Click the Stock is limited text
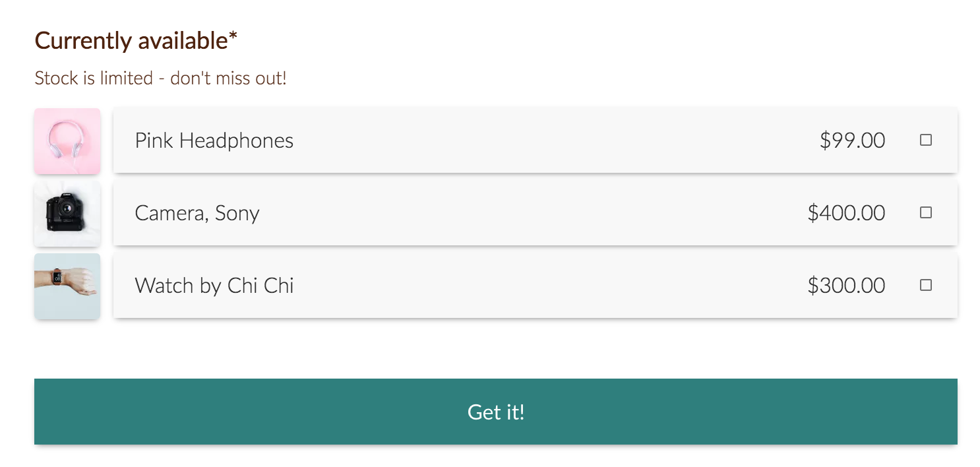Screen dimensions: 980x467 pyautogui.click(x=94, y=78)
